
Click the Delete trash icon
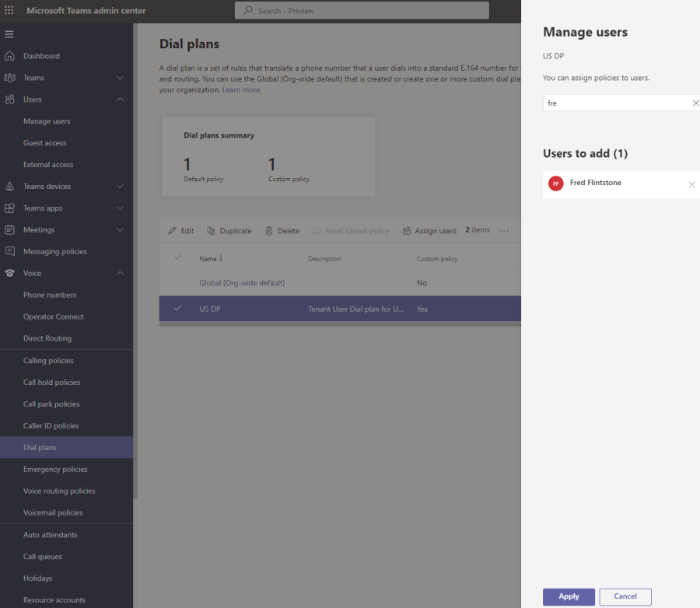[269, 231]
